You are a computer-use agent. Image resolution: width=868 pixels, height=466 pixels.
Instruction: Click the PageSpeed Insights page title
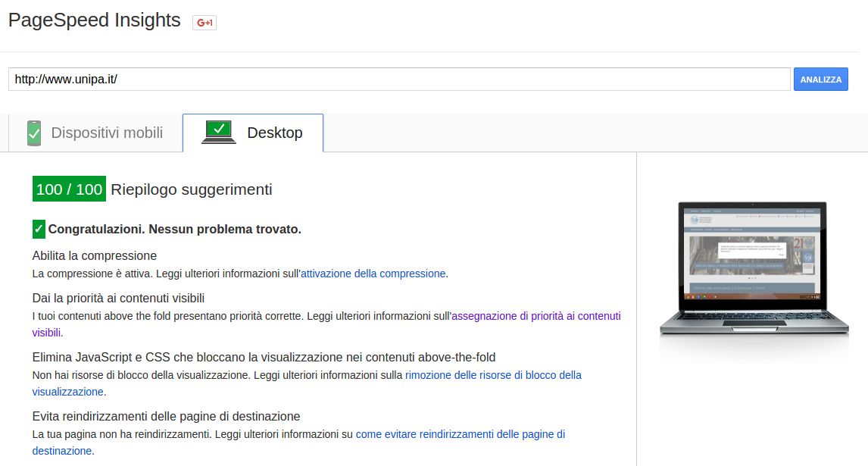point(95,20)
